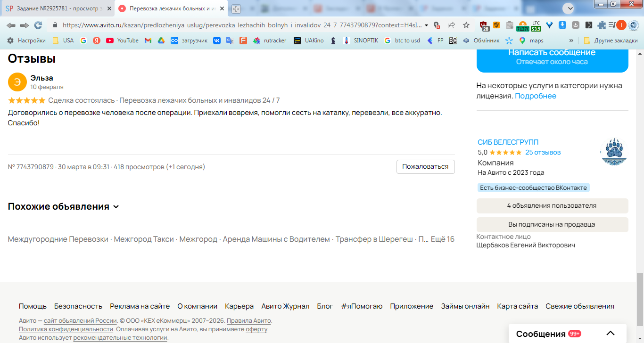This screenshot has width=644, height=343.
Task: Open the rutracker bookmark
Action: pyautogui.click(x=270, y=41)
